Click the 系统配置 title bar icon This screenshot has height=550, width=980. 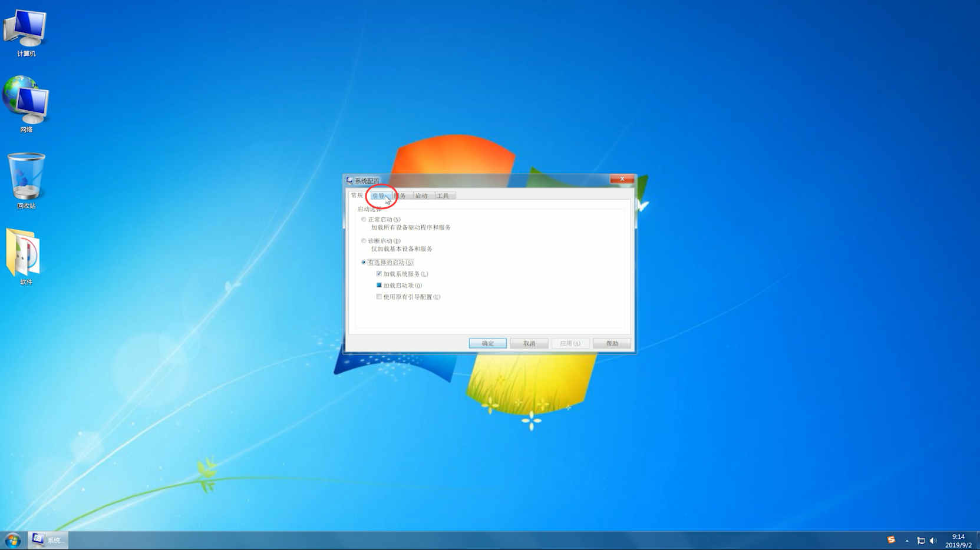[350, 181]
